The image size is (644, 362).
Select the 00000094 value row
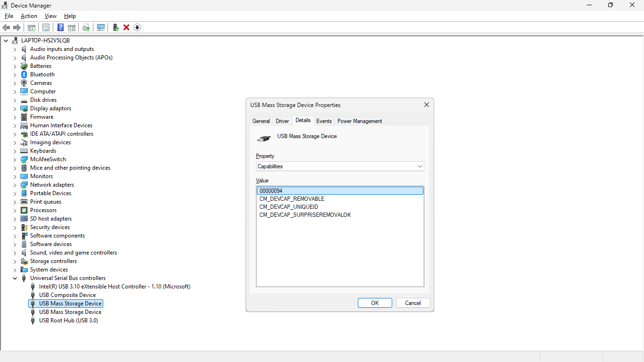tap(340, 191)
